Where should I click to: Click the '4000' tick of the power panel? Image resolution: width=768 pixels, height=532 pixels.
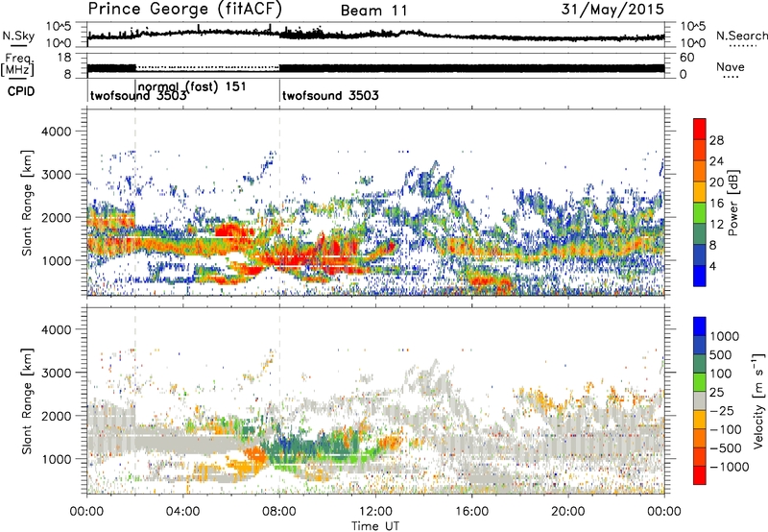[x=56, y=132]
